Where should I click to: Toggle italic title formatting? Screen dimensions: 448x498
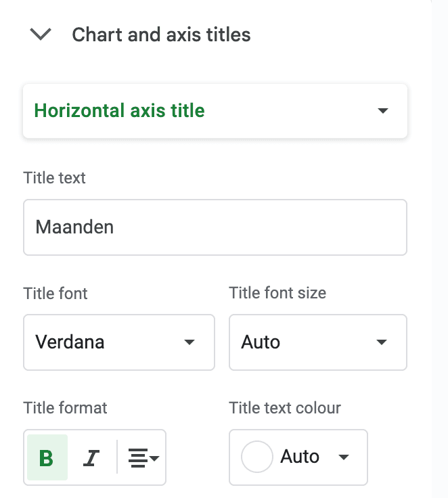coord(91,458)
